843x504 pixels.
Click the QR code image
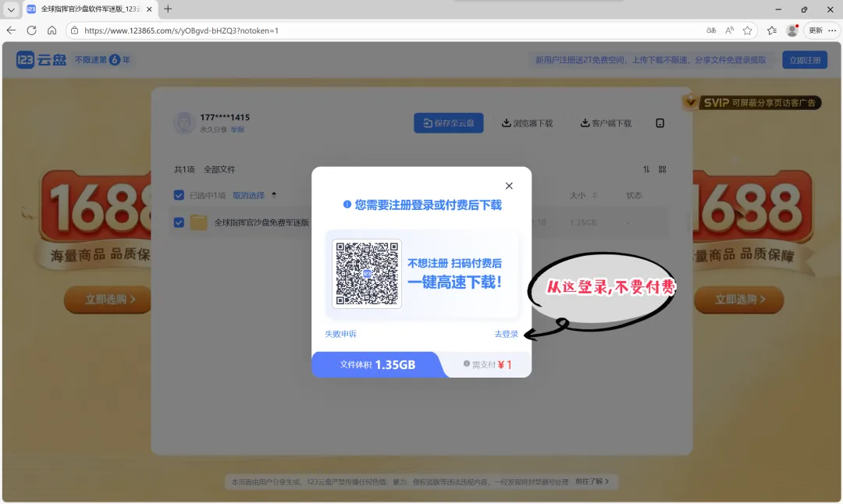tap(367, 274)
